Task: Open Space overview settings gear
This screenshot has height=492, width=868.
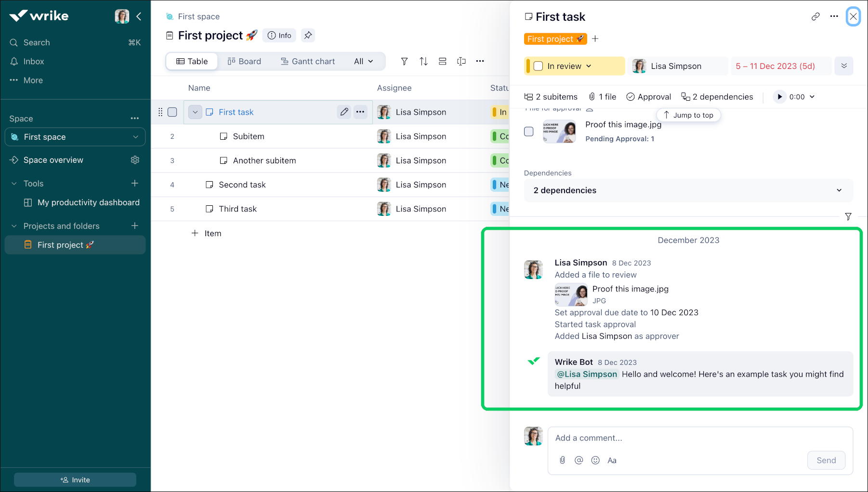Action: [x=135, y=160]
